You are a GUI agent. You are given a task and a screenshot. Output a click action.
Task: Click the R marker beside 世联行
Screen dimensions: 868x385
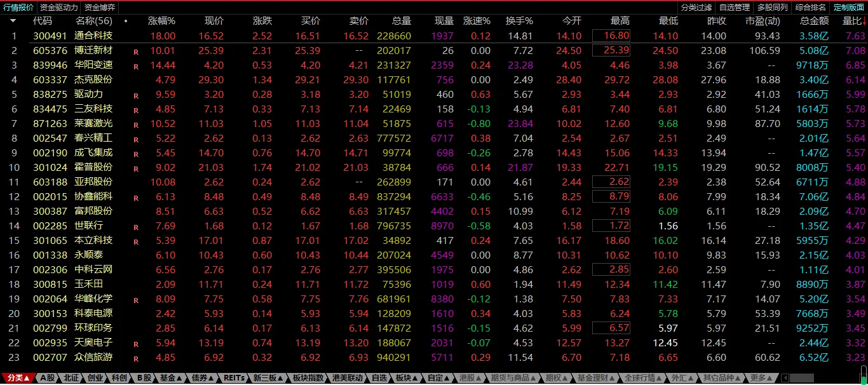click(136, 227)
